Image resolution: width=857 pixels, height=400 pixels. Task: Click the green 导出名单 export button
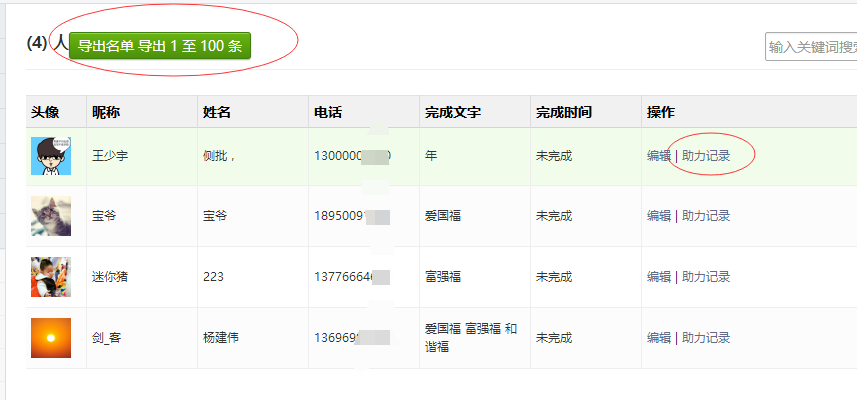pos(160,46)
